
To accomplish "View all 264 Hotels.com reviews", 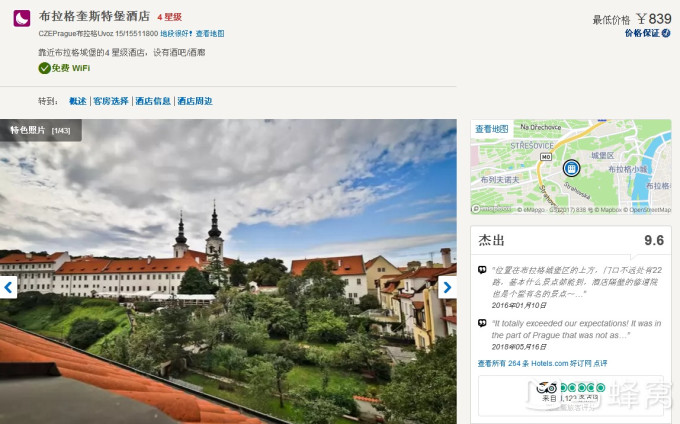I will pos(542,363).
